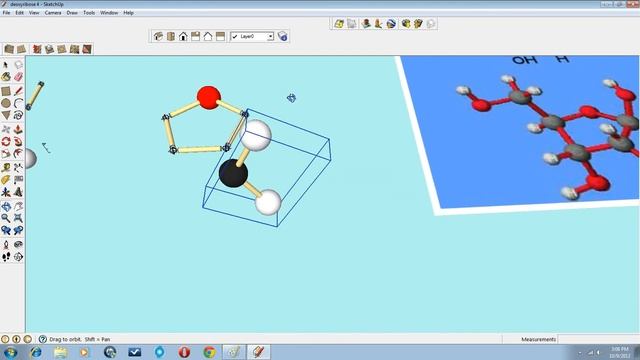
Task: Open the Draw menu
Action: tap(72, 13)
